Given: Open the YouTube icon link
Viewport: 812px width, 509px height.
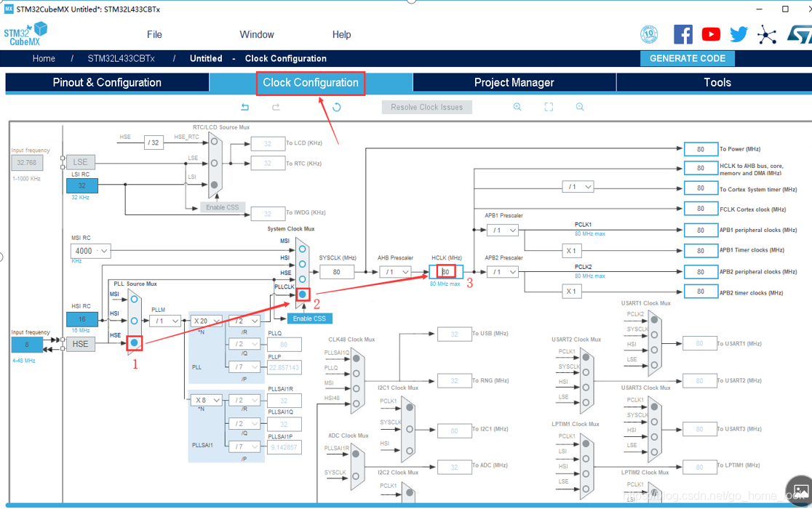Looking at the screenshot, I should pos(711,35).
